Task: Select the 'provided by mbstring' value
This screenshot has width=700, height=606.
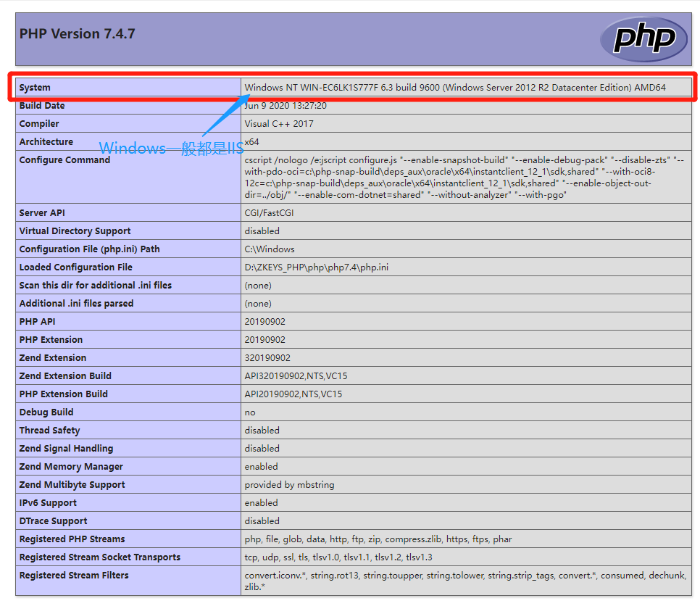Action: [289, 484]
